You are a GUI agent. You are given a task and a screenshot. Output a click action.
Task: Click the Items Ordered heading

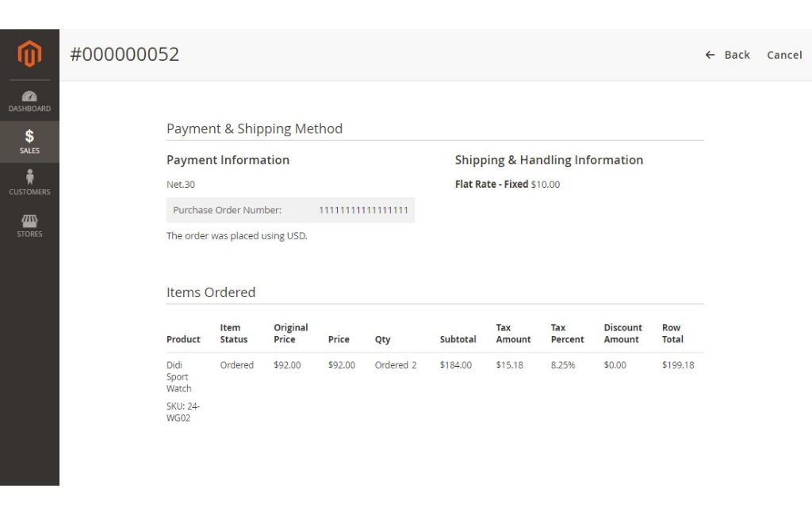211,292
